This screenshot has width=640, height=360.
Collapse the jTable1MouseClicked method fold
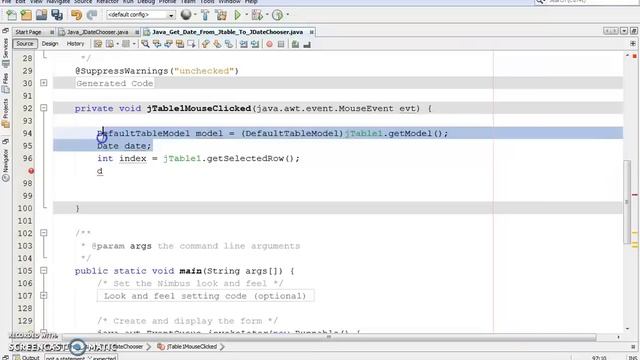tap(44, 108)
